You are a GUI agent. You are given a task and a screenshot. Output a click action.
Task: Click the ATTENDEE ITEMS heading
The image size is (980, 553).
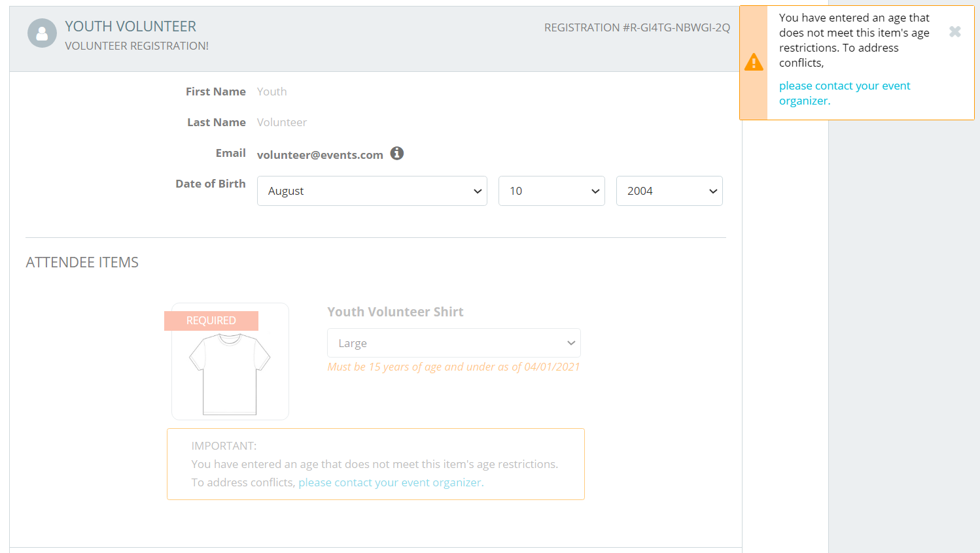[x=82, y=262]
